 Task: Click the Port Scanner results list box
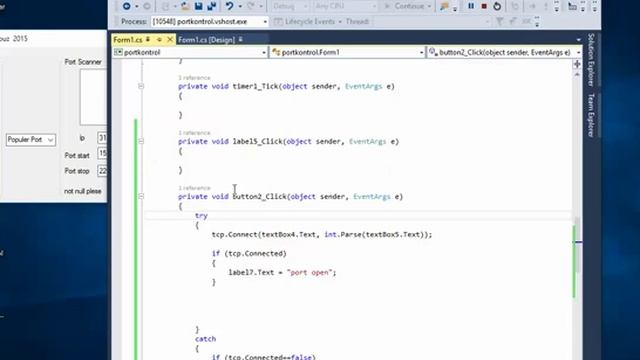pyautogui.click(x=93, y=97)
